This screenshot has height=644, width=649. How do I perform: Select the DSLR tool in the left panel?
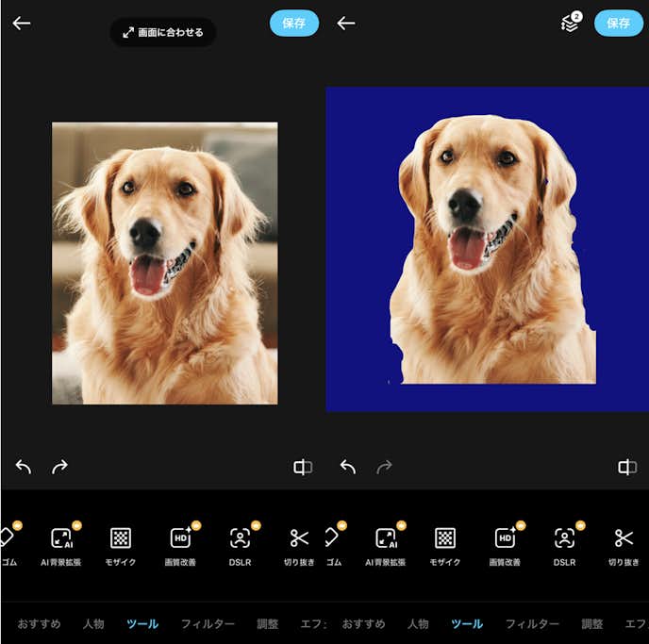pos(241,546)
